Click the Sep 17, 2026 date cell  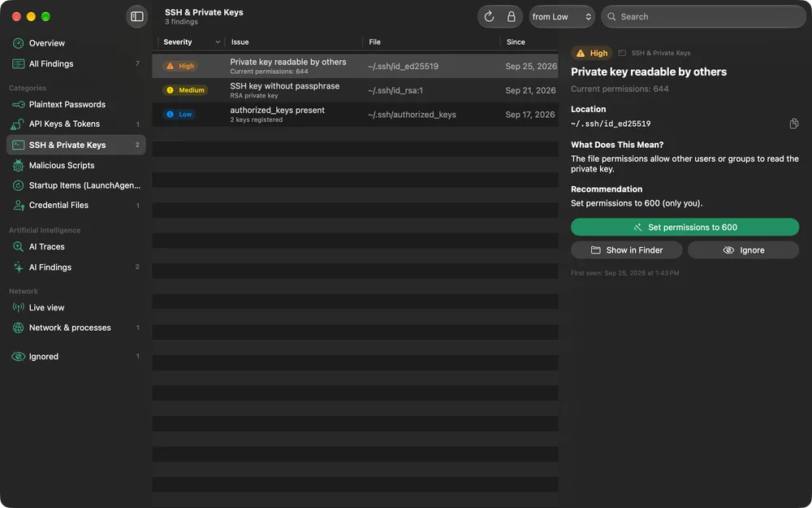pos(529,115)
